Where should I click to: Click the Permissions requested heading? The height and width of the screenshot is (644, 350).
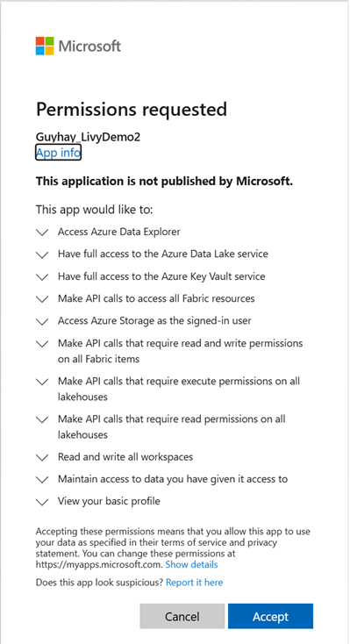point(132,110)
